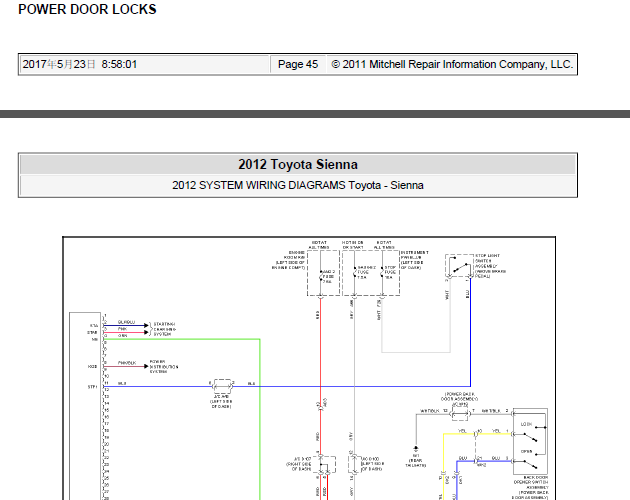Click the rear taillights ground symbol
Viewport: 630px width, 500px height.
tap(416, 448)
